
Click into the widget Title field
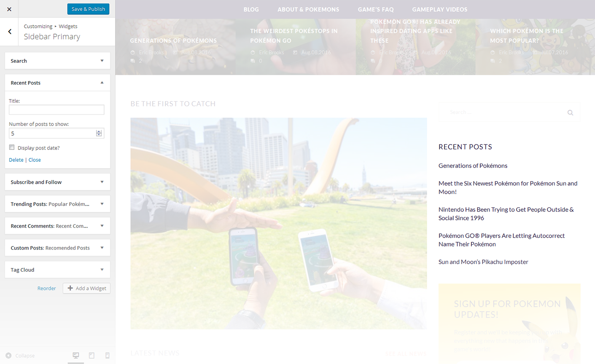57,110
